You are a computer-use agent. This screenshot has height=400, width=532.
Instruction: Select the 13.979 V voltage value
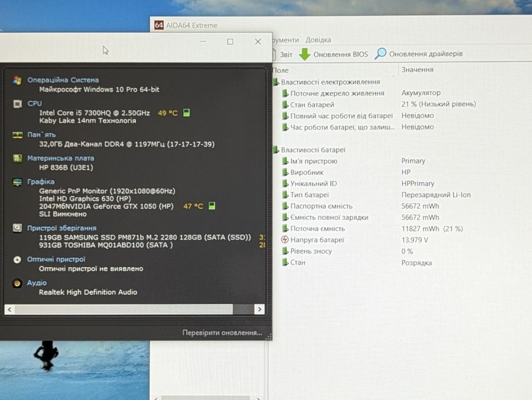tap(414, 240)
